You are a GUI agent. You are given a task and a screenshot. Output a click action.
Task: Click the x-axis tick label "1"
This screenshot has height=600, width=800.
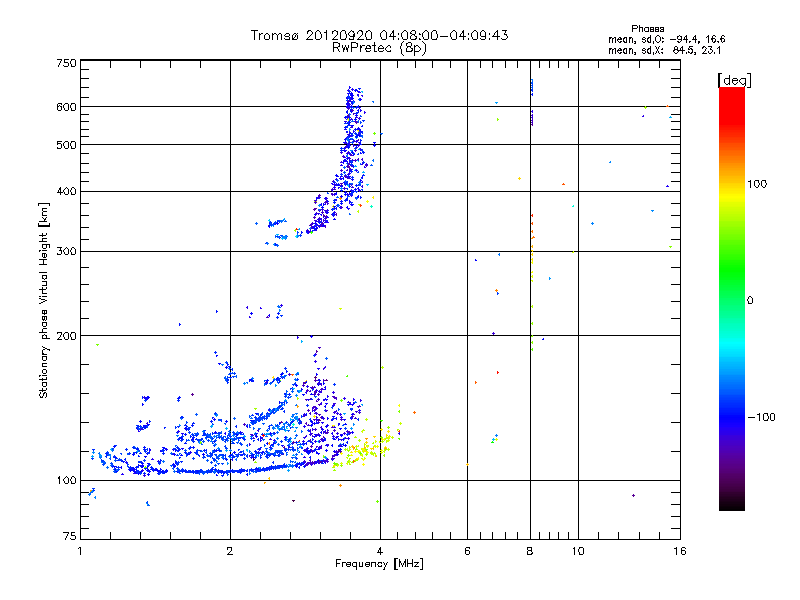[x=80, y=551]
